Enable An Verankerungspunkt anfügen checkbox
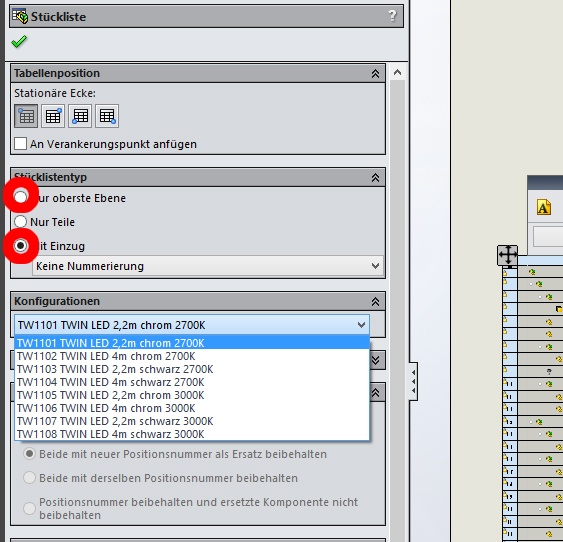The image size is (563, 542). click(x=20, y=144)
